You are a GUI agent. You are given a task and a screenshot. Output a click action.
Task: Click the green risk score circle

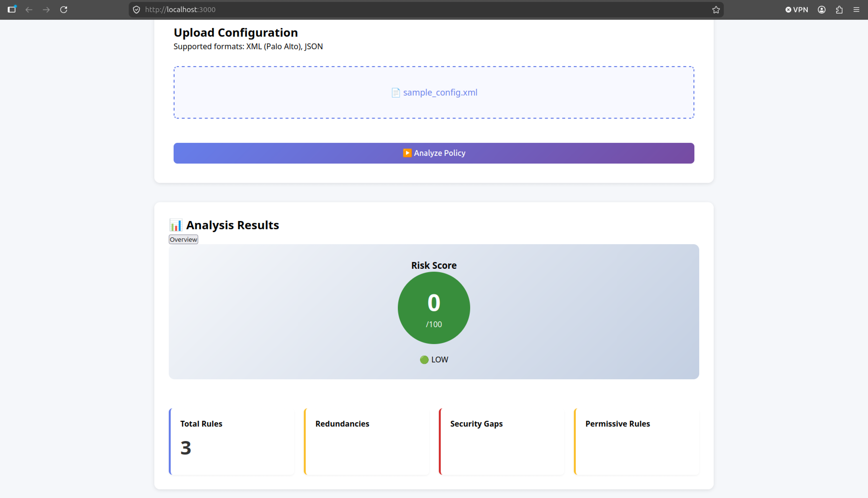(434, 308)
